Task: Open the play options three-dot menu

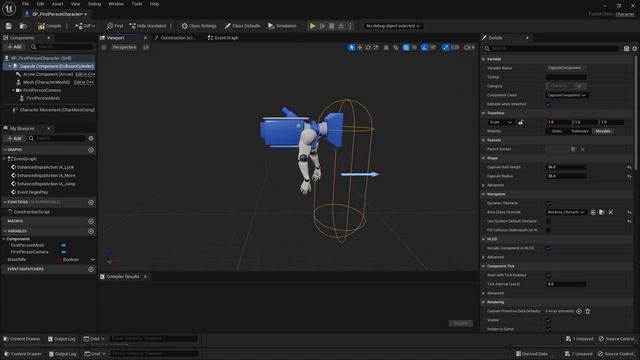Action: coord(350,26)
